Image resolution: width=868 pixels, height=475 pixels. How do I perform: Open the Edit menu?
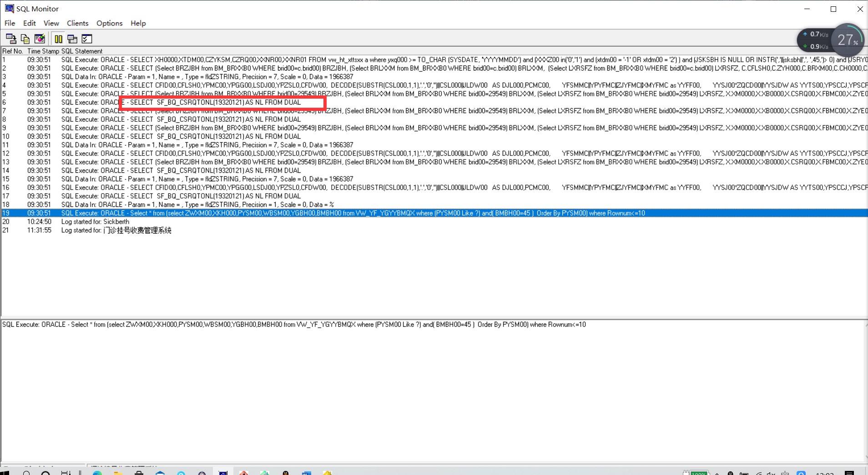tap(30, 23)
